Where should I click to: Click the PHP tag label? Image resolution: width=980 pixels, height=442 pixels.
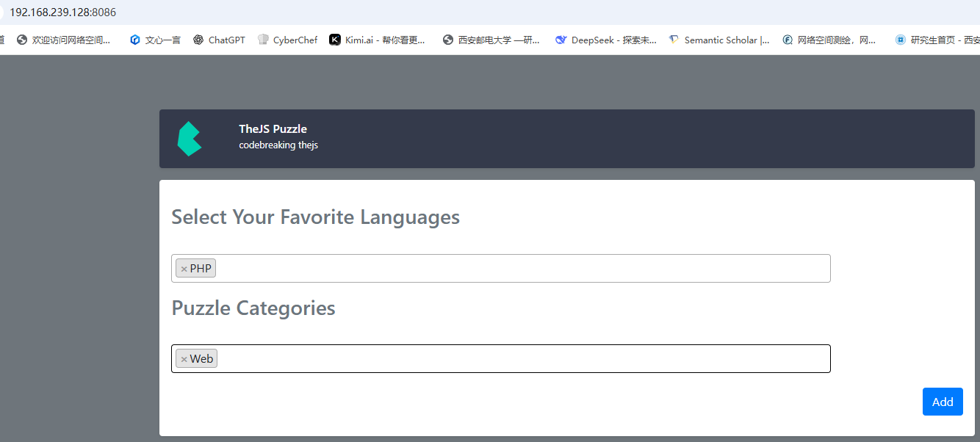pyautogui.click(x=201, y=269)
